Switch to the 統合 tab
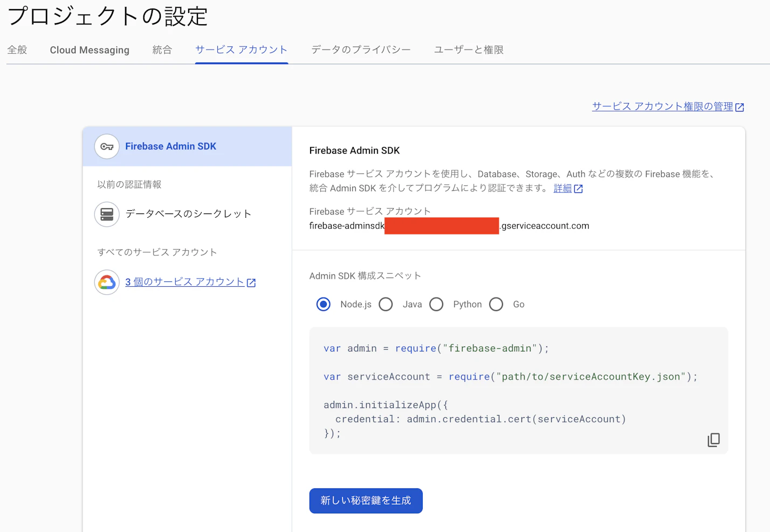This screenshot has height=532, width=770. [x=162, y=50]
